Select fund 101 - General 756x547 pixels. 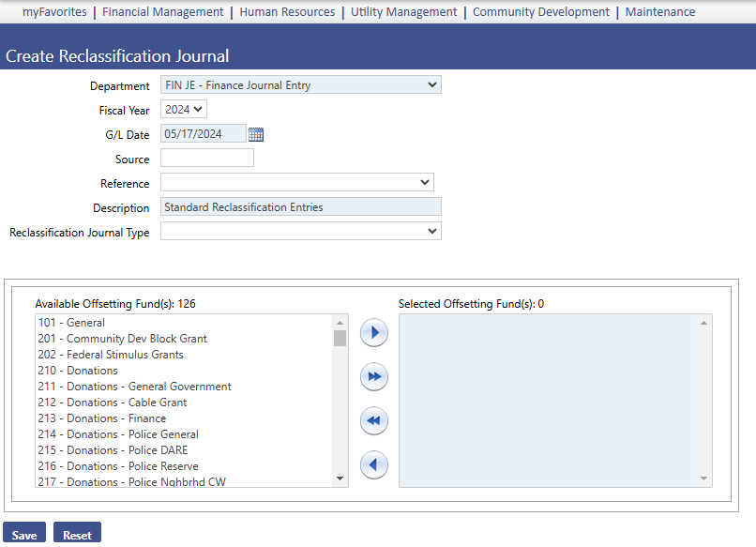(x=184, y=323)
